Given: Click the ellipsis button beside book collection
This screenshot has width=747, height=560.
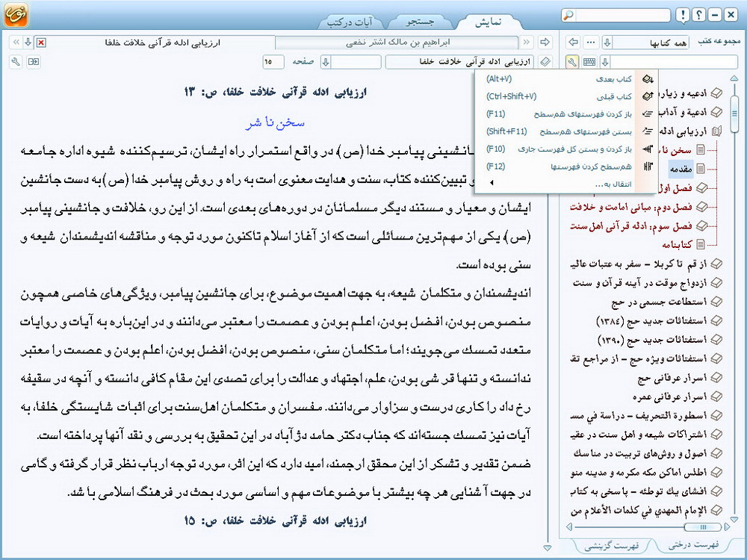Looking at the screenshot, I should pos(590,42).
